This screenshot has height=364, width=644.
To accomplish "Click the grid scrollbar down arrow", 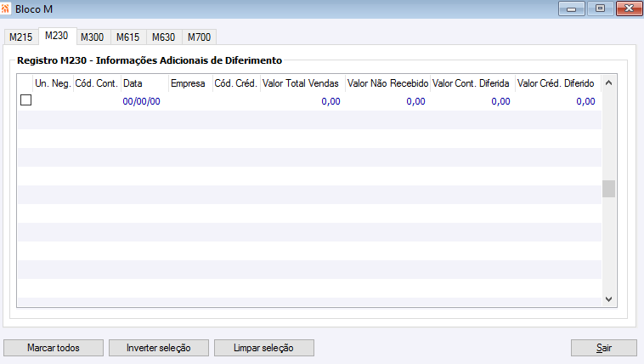I will [x=608, y=299].
